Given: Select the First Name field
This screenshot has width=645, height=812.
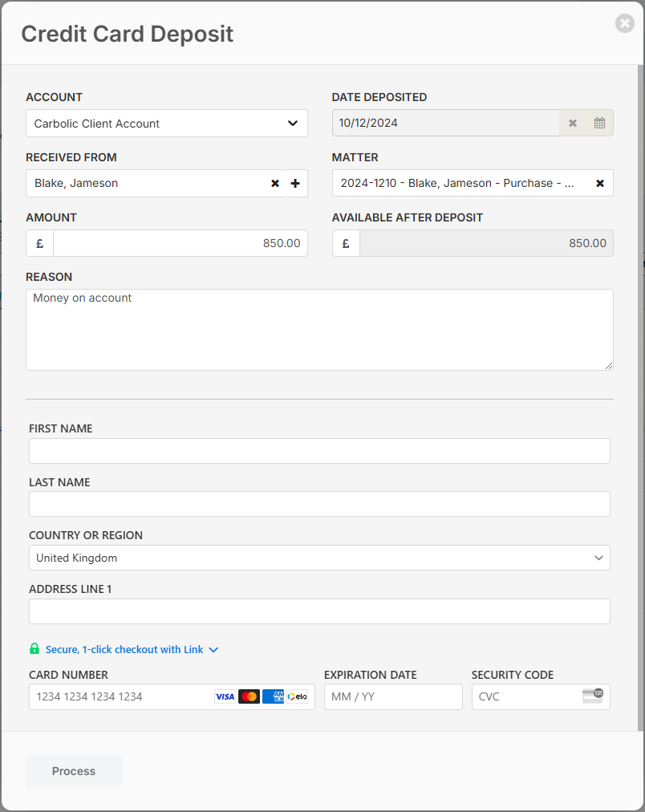Looking at the screenshot, I should tap(319, 451).
